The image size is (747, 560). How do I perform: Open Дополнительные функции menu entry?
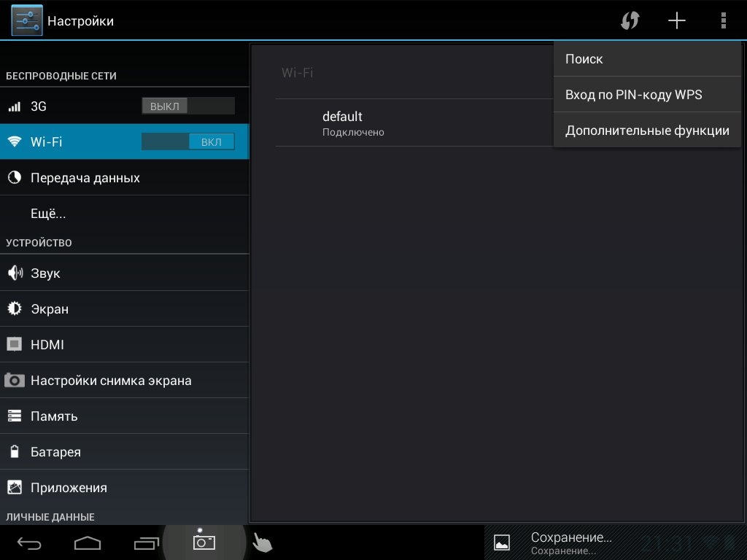(647, 131)
